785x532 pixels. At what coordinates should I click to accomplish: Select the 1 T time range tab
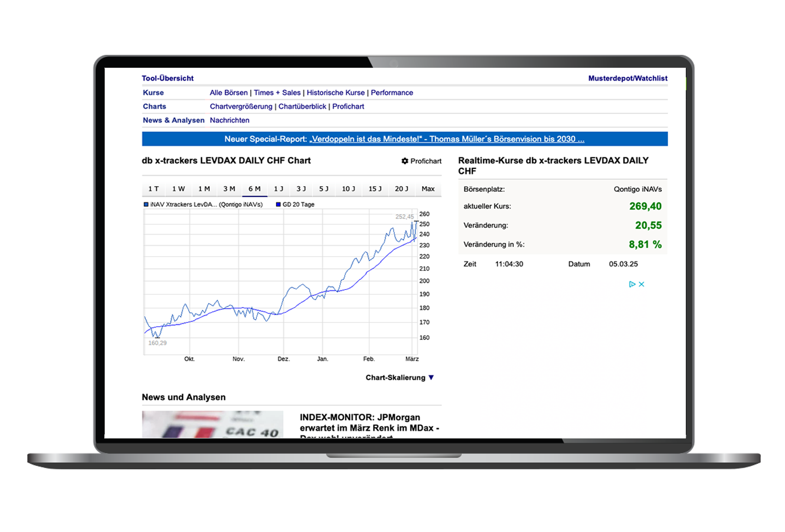pos(154,189)
